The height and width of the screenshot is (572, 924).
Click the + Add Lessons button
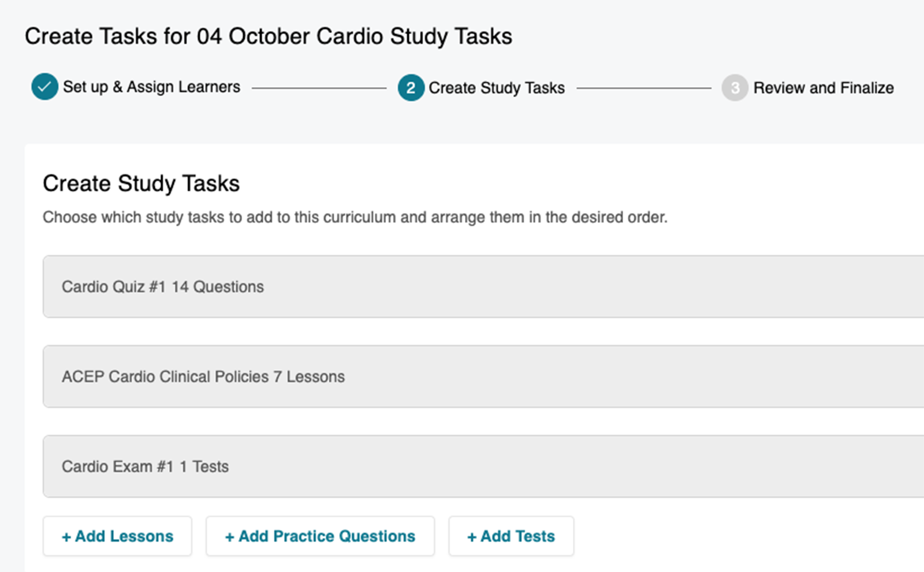pos(117,536)
